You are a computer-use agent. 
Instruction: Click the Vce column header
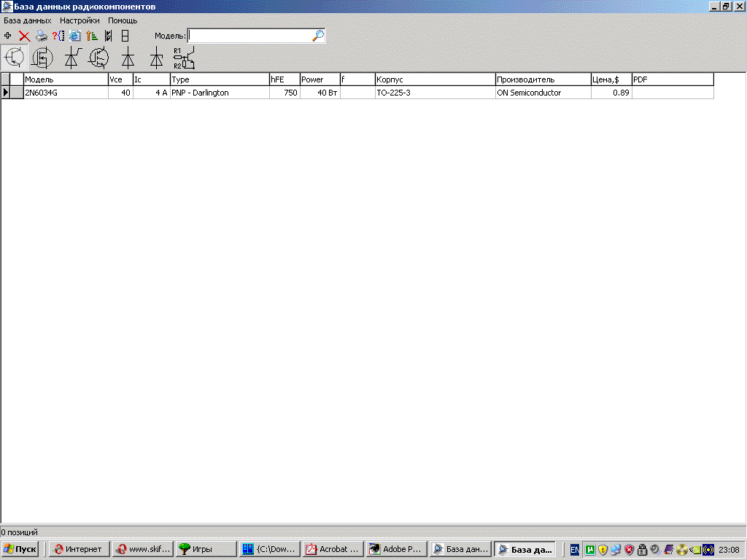click(x=120, y=79)
